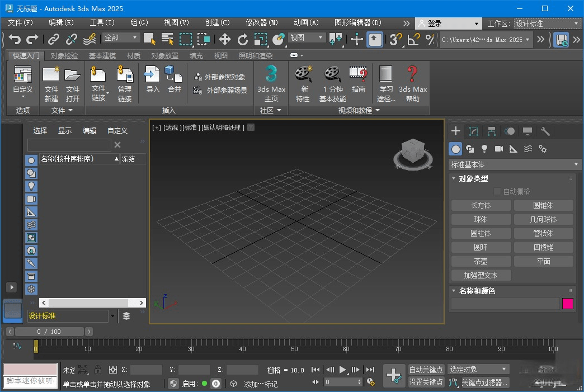
Task: Switch to the Lights creation category
Action: [484, 149]
